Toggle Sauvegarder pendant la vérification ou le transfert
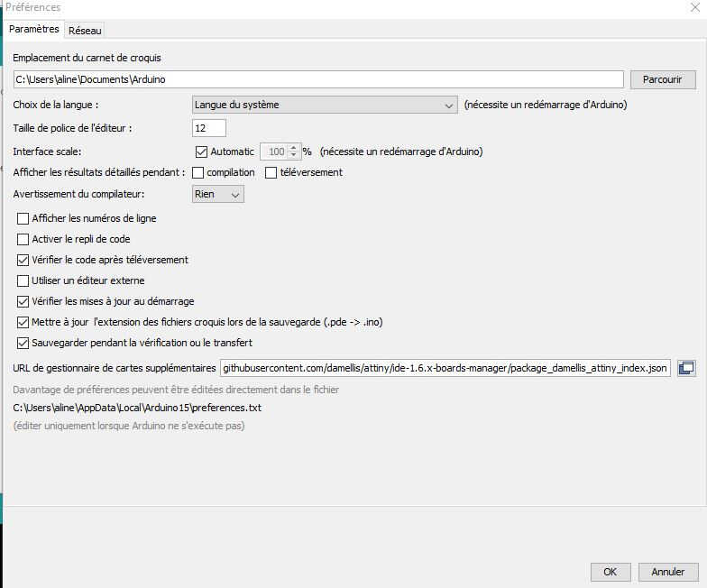 tap(23, 343)
